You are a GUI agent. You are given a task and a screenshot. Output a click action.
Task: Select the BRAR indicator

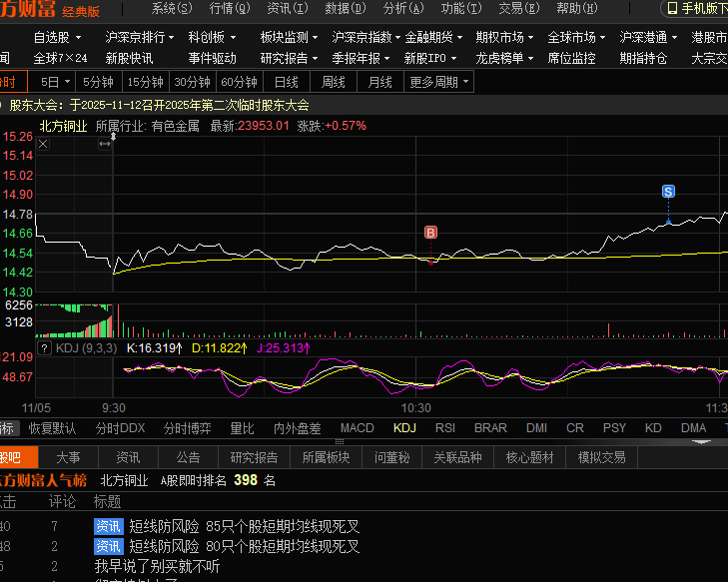click(x=490, y=428)
